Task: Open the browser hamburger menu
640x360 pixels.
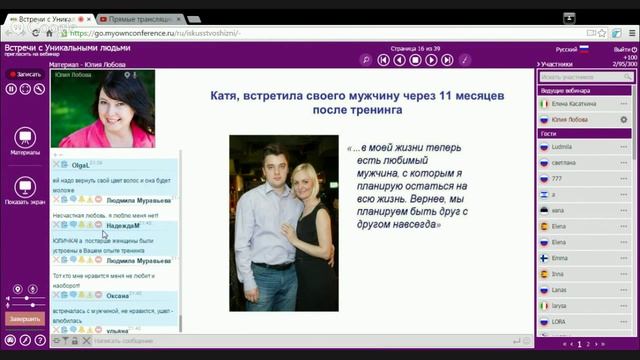Action: pos(632,33)
